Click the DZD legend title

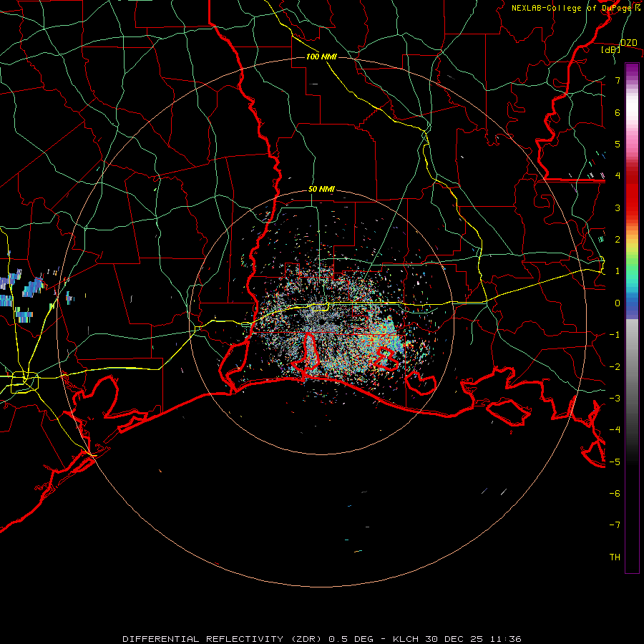pos(628,43)
